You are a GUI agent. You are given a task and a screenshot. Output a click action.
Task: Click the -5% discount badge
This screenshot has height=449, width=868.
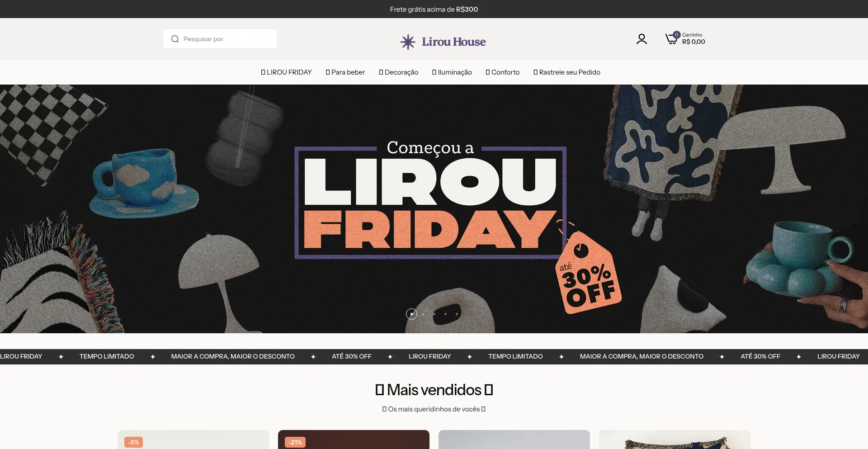point(133,442)
